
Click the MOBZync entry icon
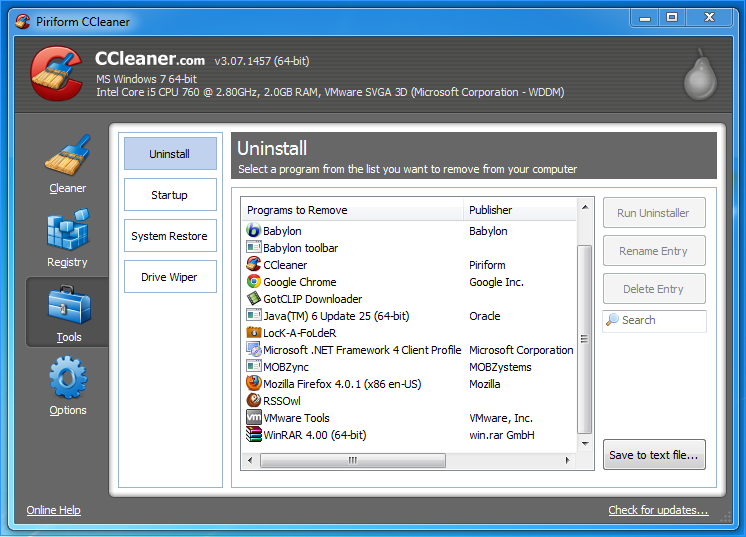254,366
